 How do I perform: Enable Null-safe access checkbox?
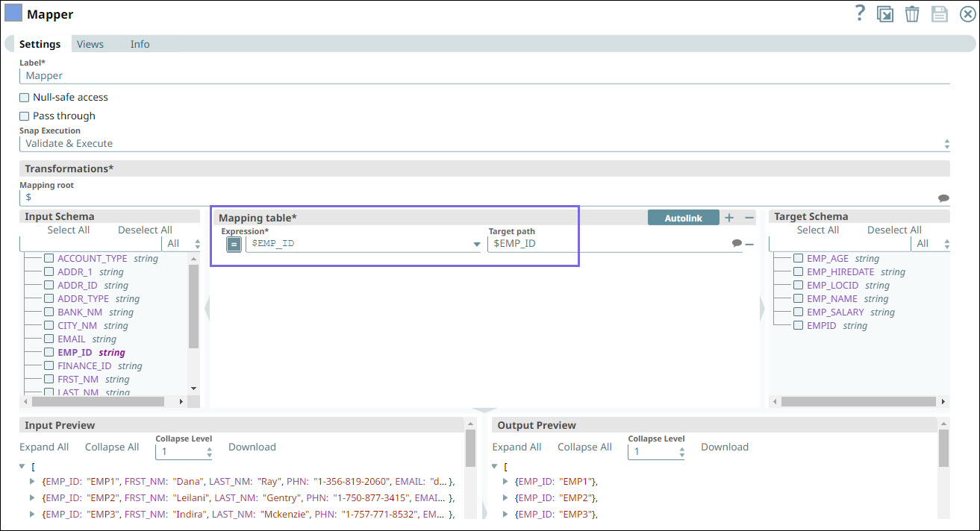(x=25, y=98)
